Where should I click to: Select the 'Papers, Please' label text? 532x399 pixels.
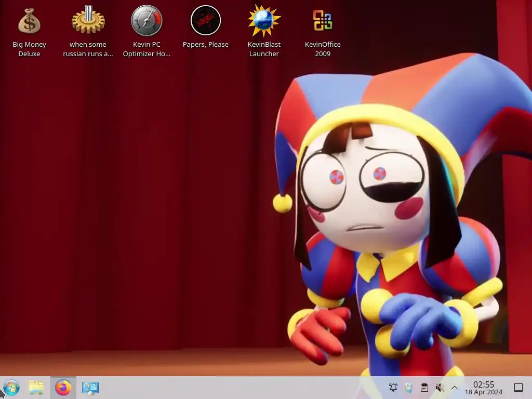(x=206, y=45)
